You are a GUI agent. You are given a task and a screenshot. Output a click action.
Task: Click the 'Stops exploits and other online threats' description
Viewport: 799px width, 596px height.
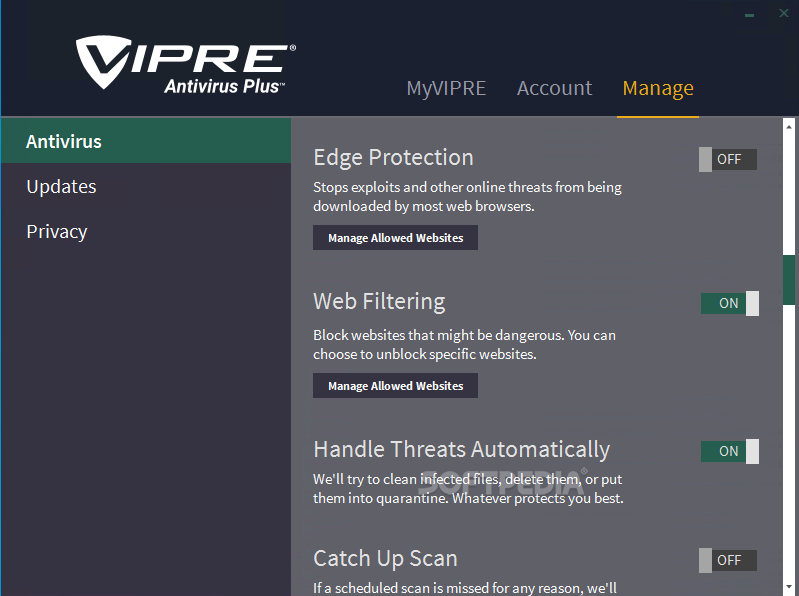click(467, 197)
